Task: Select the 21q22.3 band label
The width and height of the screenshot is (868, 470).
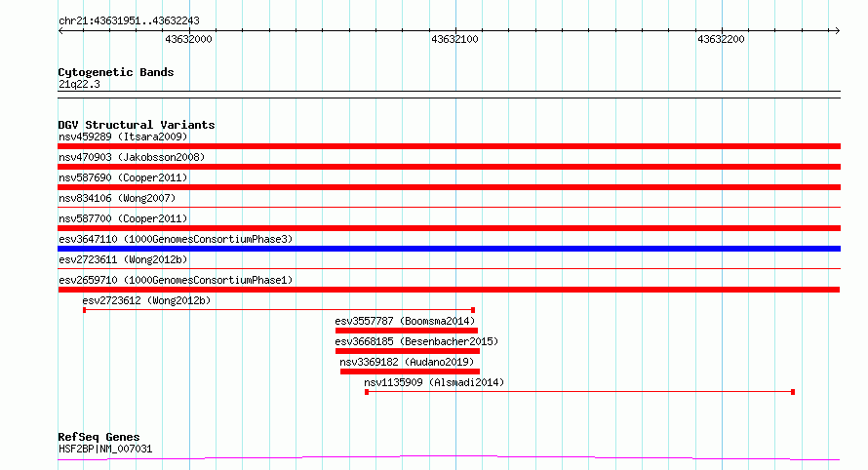Action: 79,84
